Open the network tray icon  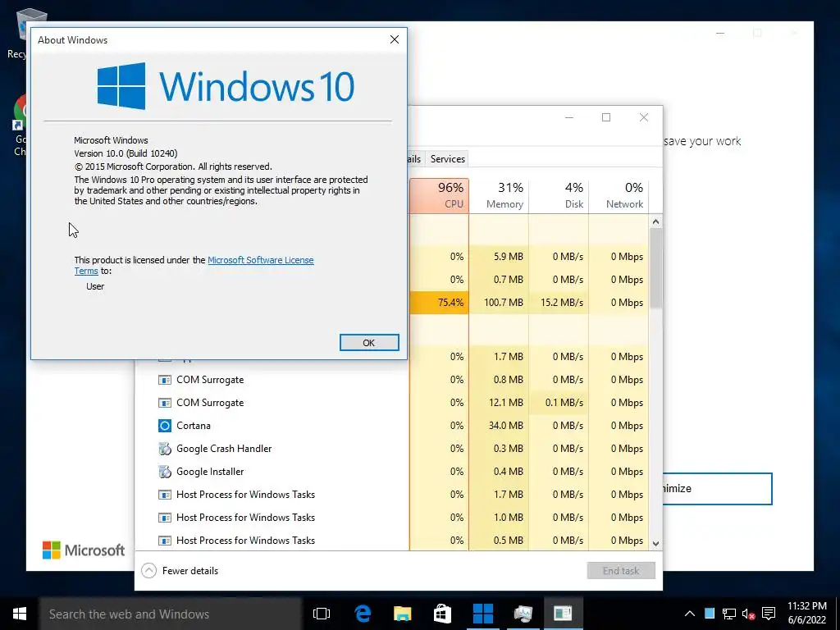coord(729,614)
